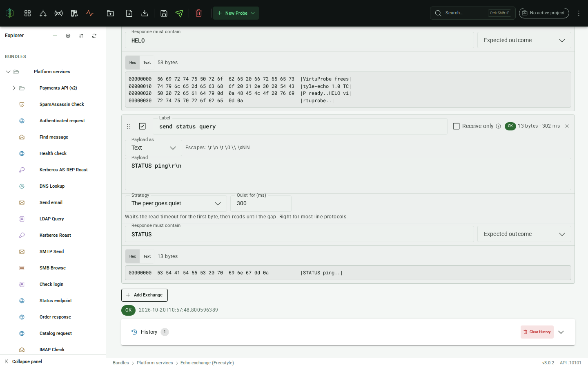
Task: Expand the Payments API (v2) folder
Action: point(14,88)
